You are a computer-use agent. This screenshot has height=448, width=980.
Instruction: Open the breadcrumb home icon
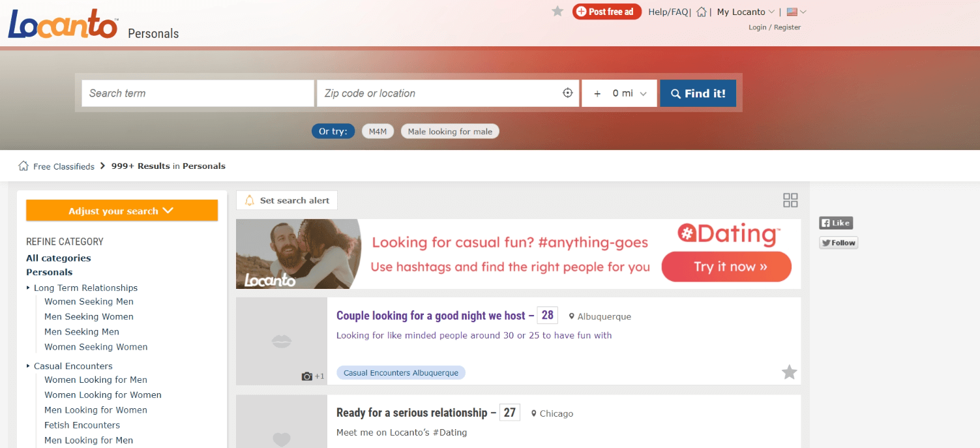(23, 166)
